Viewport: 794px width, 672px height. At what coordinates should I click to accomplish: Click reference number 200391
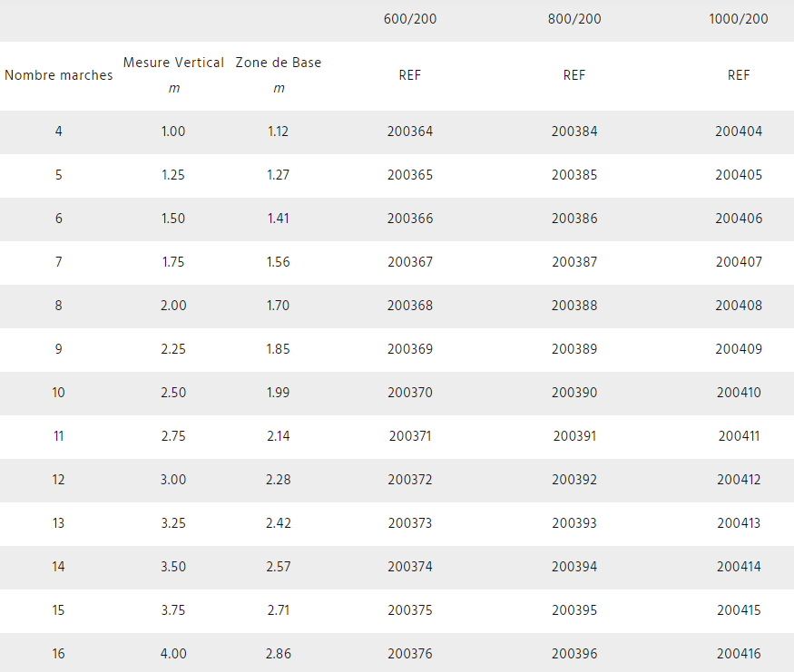(x=574, y=436)
